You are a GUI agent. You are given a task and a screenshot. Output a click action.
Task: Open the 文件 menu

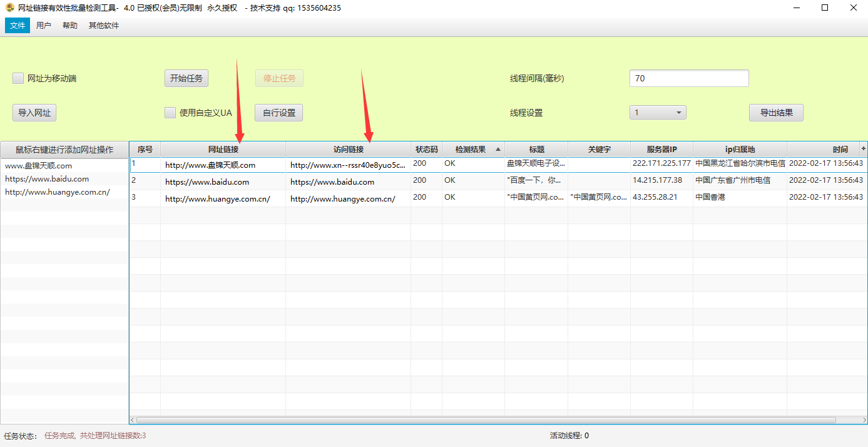[18, 26]
